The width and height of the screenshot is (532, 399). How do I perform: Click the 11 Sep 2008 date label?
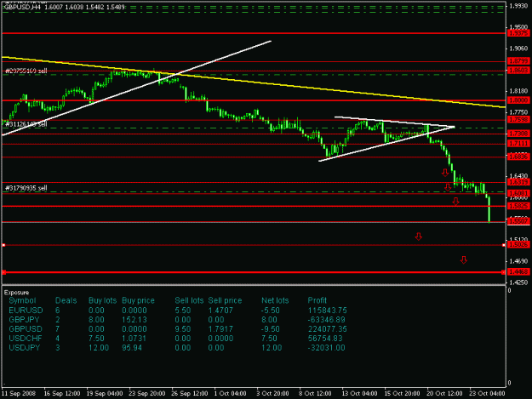tap(19, 393)
